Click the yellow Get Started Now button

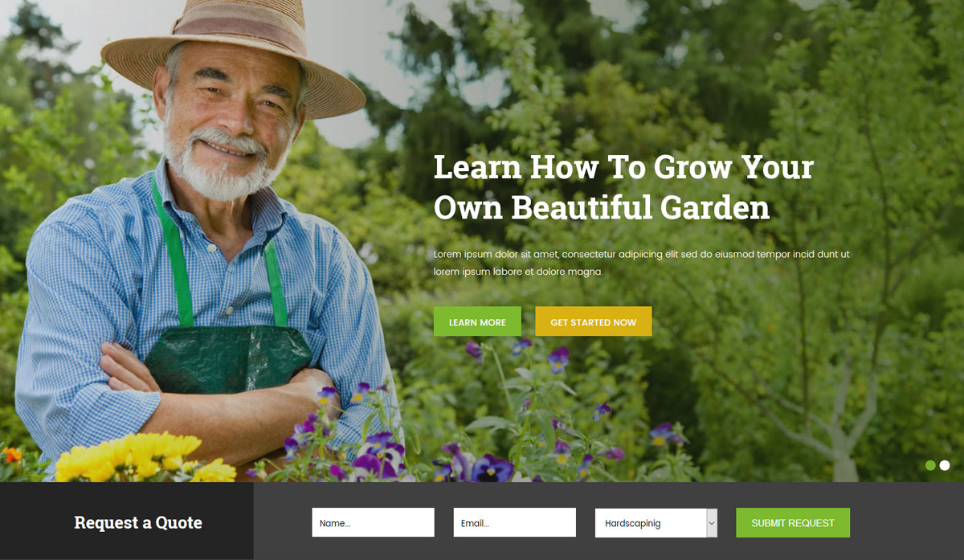pyautogui.click(x=593, y=321)
